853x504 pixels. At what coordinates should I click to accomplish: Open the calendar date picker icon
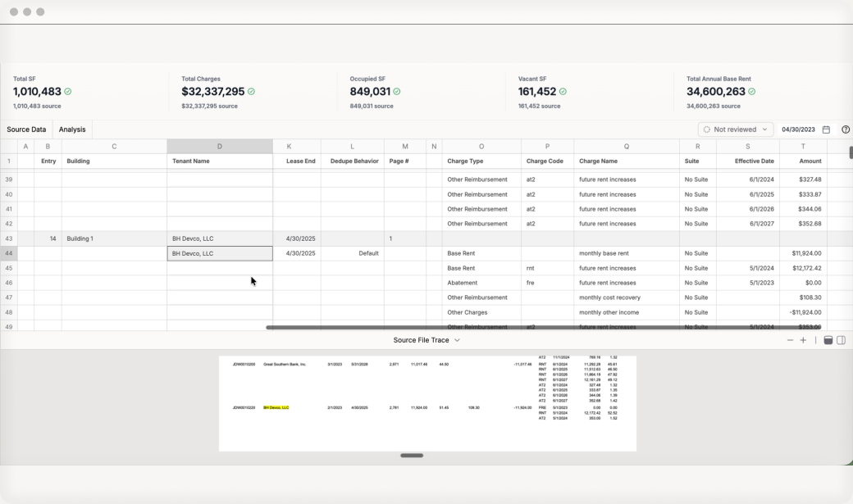[826, 129]
